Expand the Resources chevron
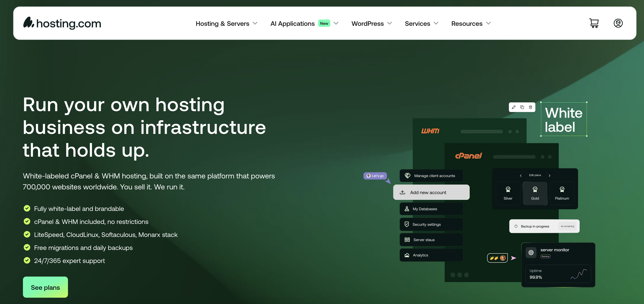Image resolution: width=644 pixels, height=304 pixels. click(488, 23)
